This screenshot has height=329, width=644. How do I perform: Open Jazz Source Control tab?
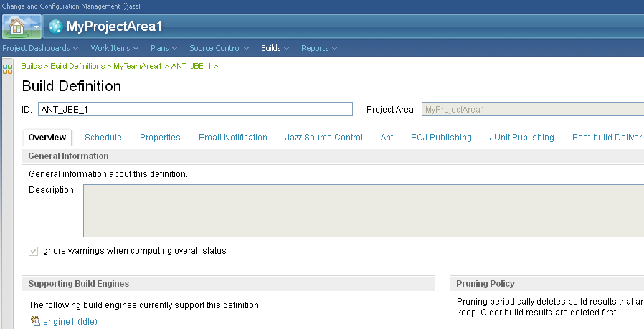323,138
